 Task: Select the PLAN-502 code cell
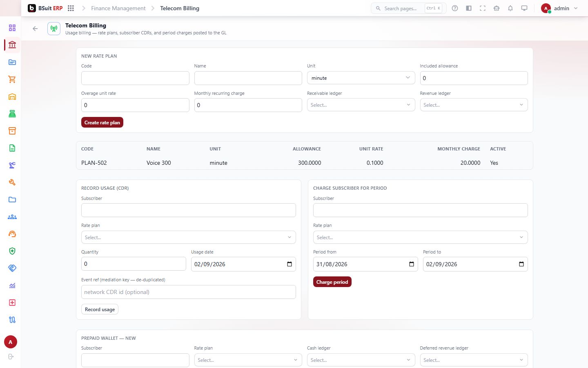tap(94, 163)
